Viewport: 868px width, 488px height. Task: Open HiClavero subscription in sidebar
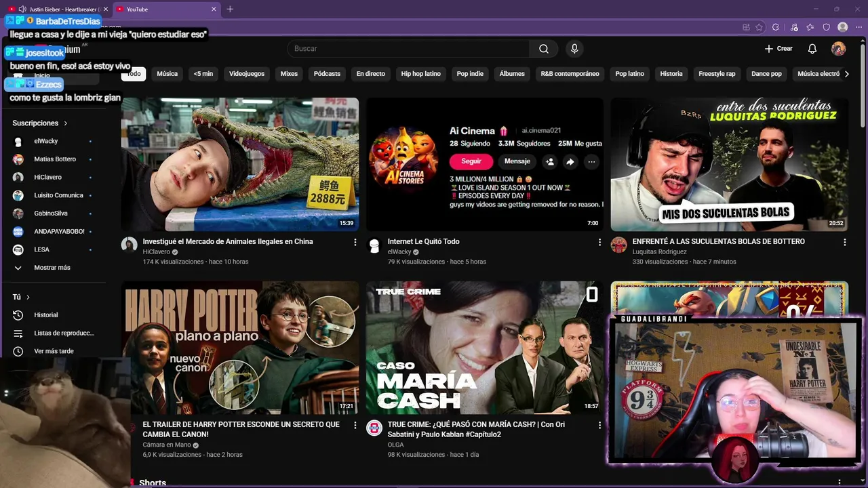tap(52, 177)
